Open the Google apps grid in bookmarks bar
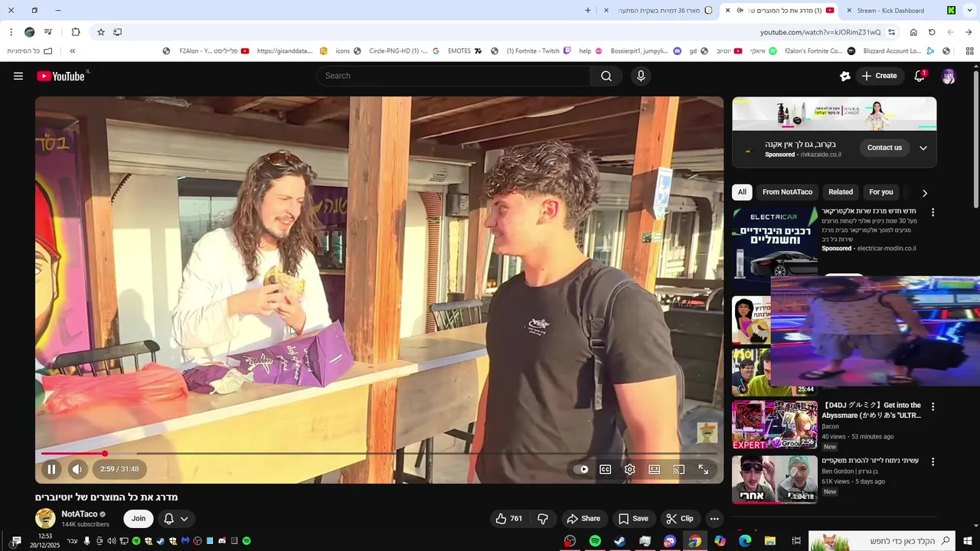The height and width of the screenshot is (551, 980). [x=969, y=51]
